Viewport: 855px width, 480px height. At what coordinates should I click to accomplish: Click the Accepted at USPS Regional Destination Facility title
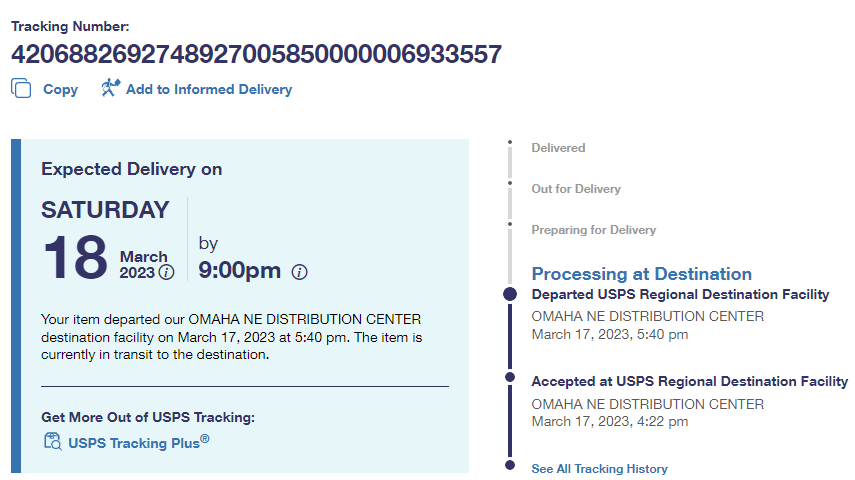(x=689, y=381)
